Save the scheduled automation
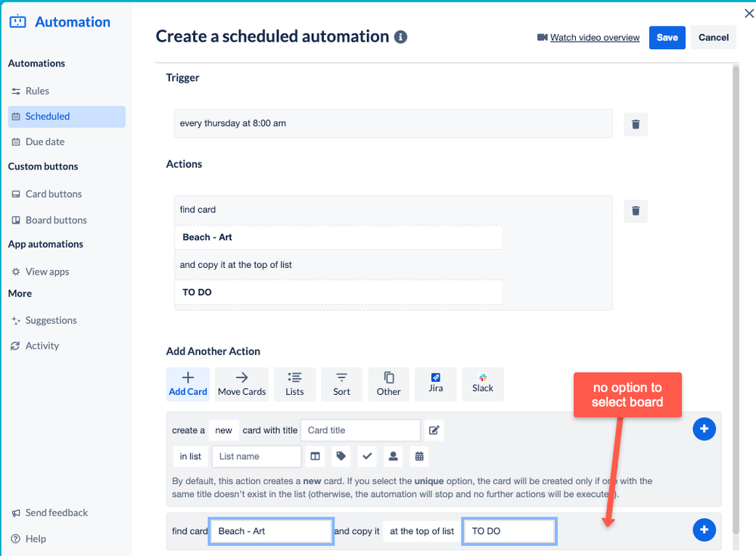Viewport: 756px width, 556px height. point(667,37)
